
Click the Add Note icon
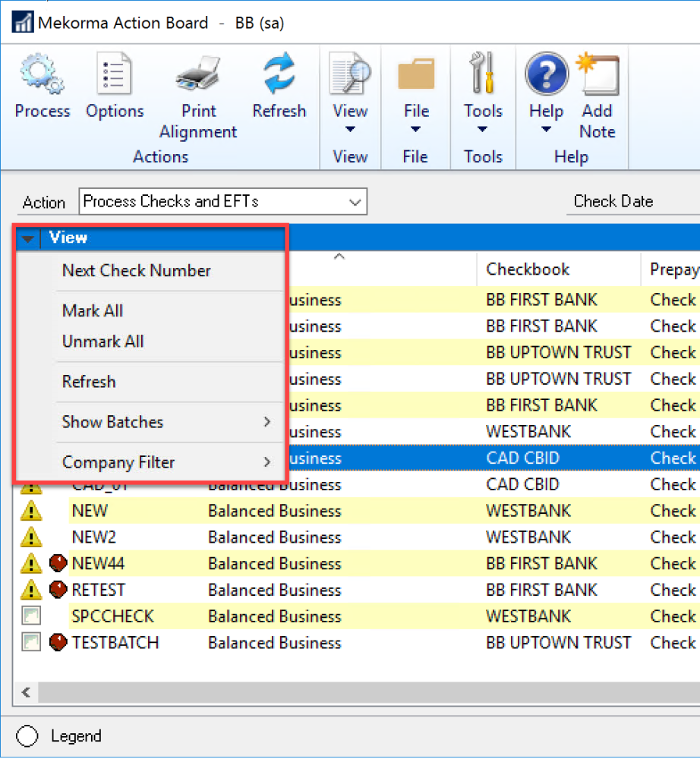(x=598, y=74)
